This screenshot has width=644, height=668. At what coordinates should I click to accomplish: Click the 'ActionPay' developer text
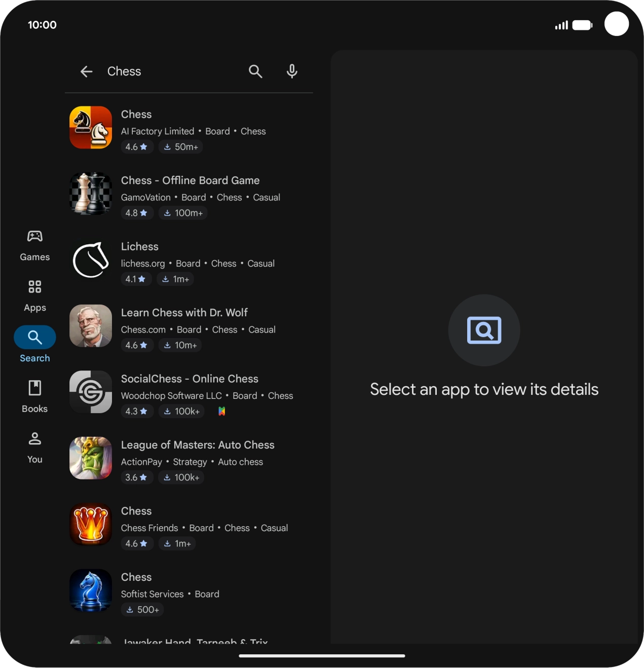tap(141, 462)
